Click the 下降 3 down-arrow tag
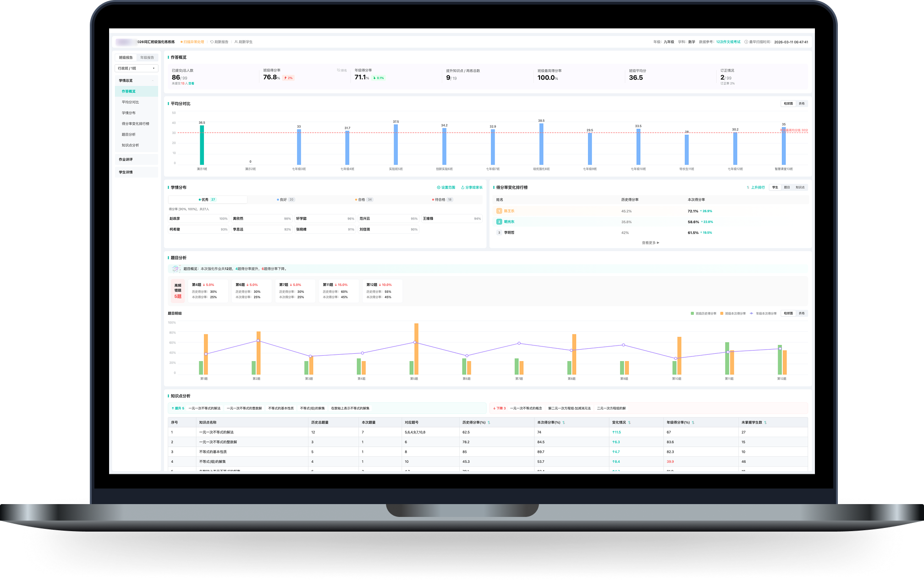Image resolution: width=924 pixels, height=582 pixels. (x=500, y=408)
